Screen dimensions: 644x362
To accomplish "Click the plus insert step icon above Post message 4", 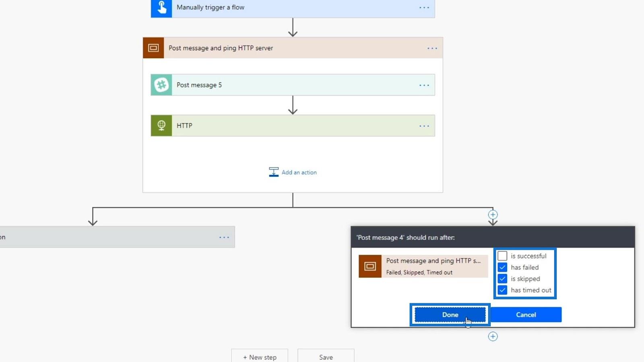I will 493,214.
